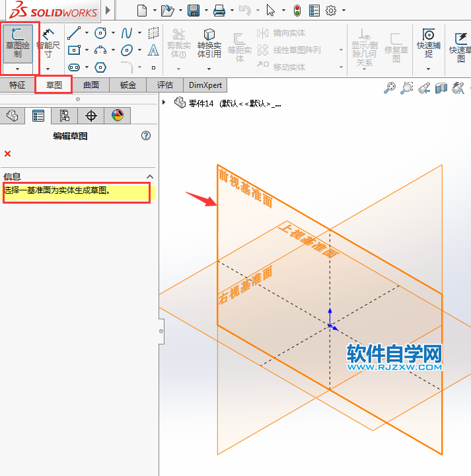
Task: Expand the 零件14 flyout tree arrow
Action: (x=164, y=102)
